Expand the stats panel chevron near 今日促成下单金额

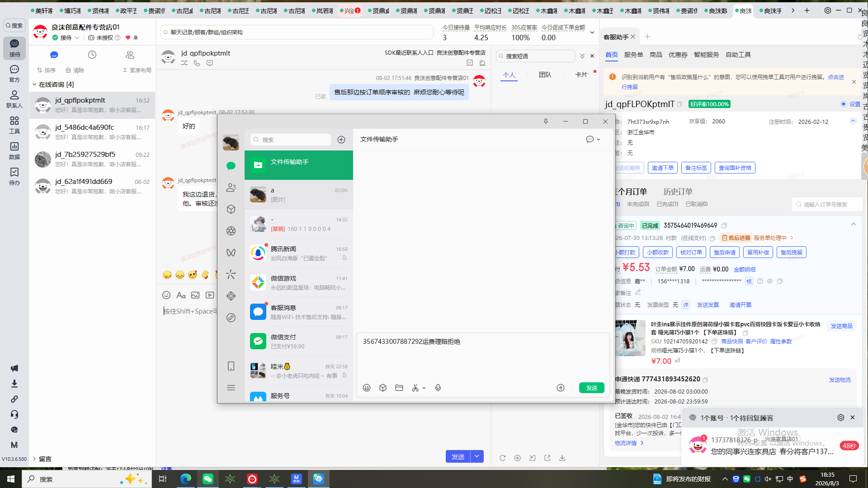click(x=592, y=33)
